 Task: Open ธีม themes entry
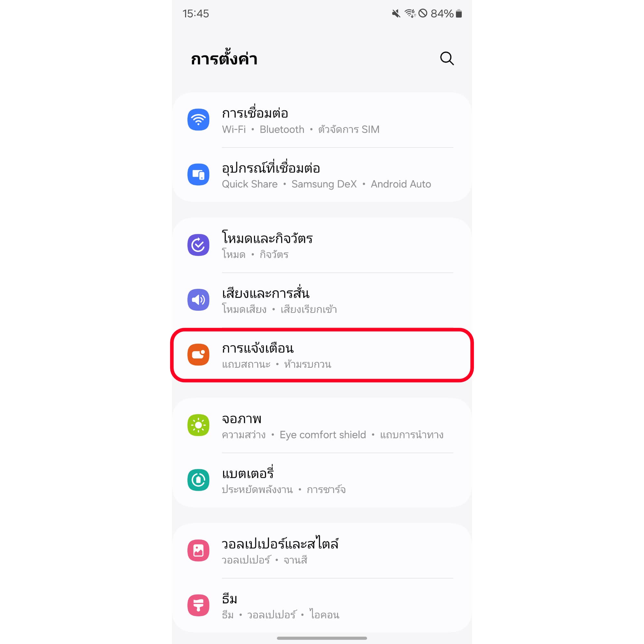pos(322,606)
